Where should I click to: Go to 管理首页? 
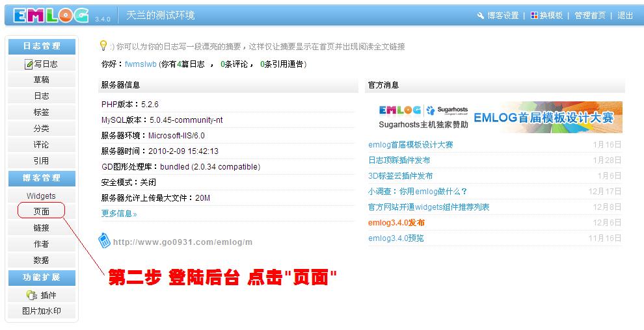coord(590,16)
